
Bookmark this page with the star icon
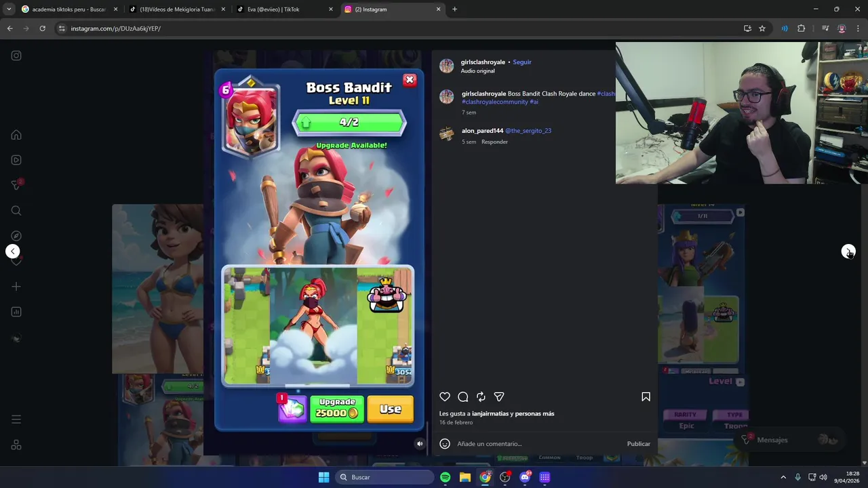[x=762, y=28]
